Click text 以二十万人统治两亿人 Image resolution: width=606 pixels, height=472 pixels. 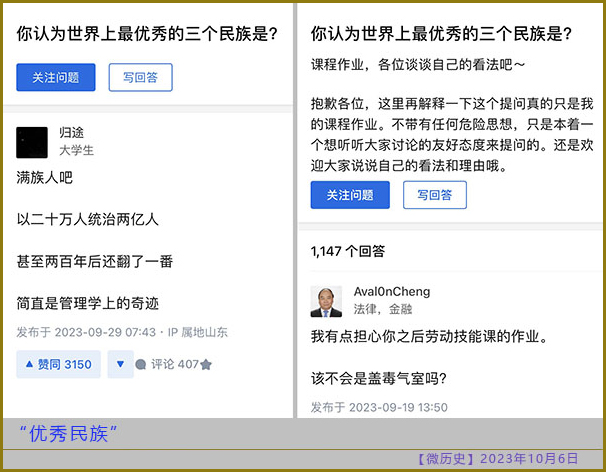click(88, 220)
